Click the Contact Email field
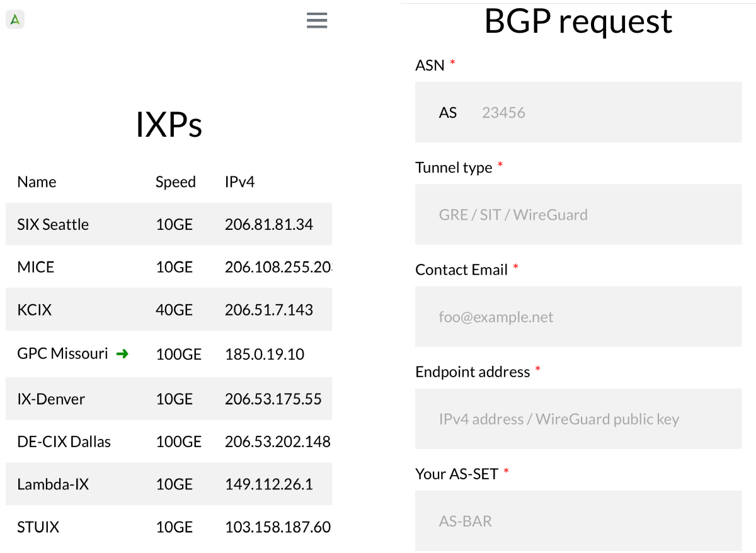 [578, 316]
